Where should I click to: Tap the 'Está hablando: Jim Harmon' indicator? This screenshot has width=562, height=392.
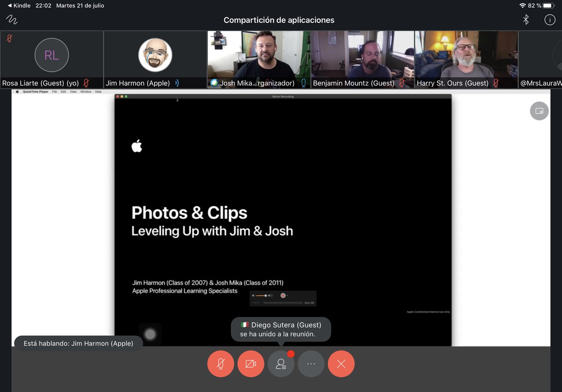point(78,343)
